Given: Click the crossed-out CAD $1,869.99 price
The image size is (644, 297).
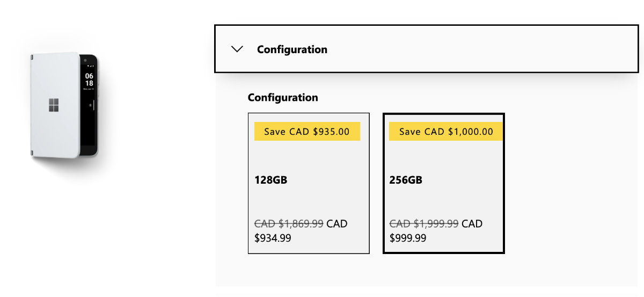Looking at the screenshot, I should point(289,223).
